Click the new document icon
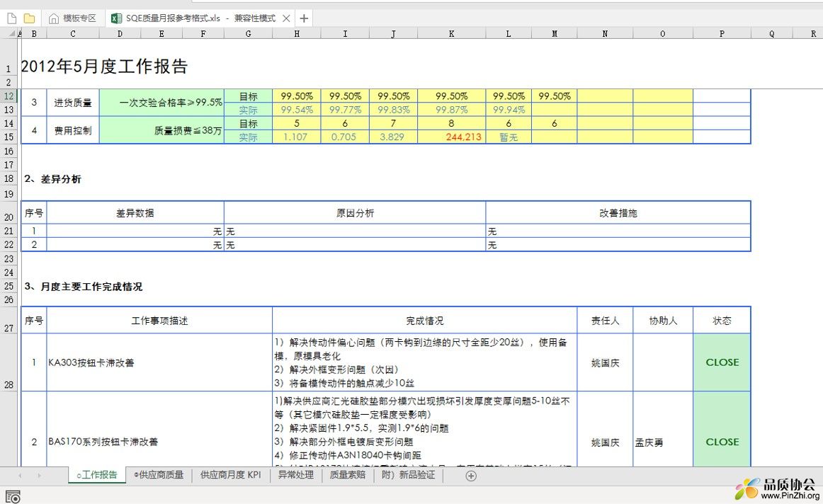Screen dimensions: 823x504 [x=11, y=18]
